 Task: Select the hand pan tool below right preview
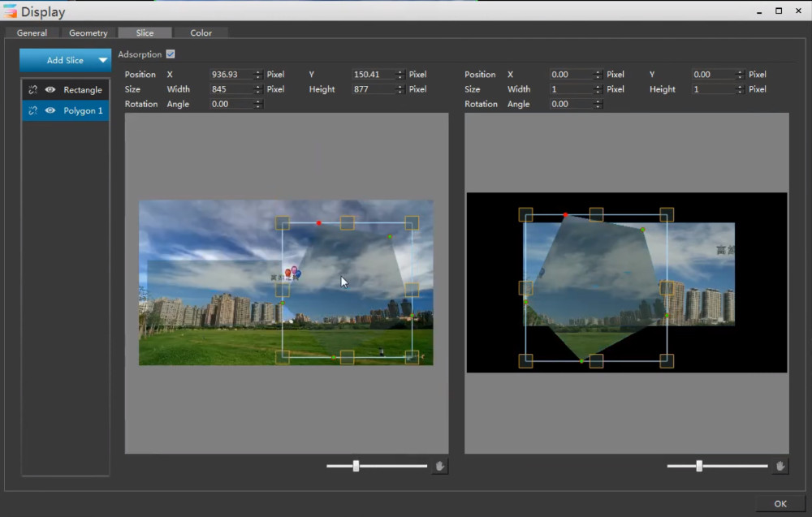[x=780, y=466]
